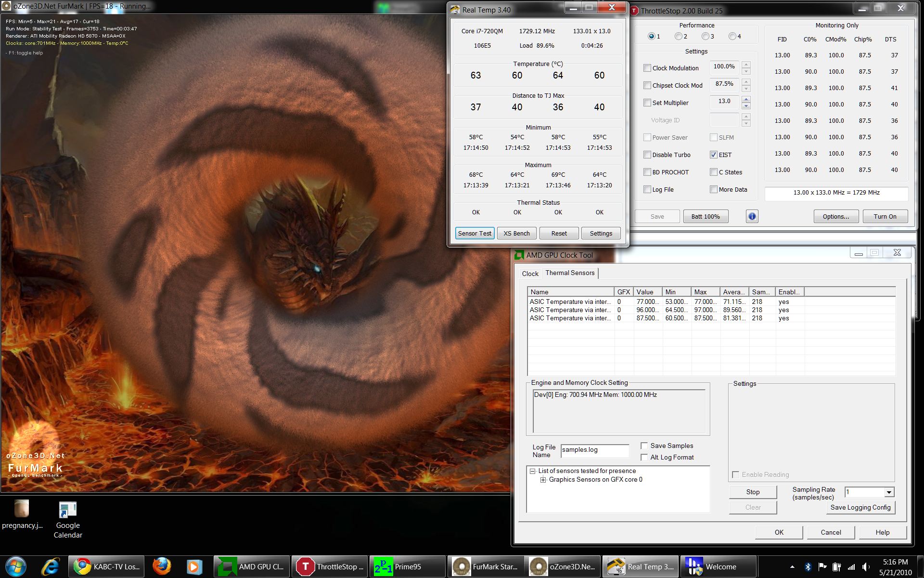Screen dimensions: 924x578
Task: Run XS Bench in Real Temp
Action: (x=516, y=233)
